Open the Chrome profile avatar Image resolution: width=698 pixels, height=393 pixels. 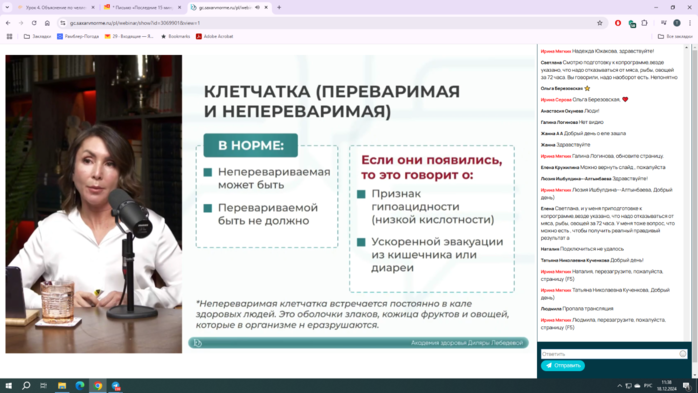click(677, 23)
